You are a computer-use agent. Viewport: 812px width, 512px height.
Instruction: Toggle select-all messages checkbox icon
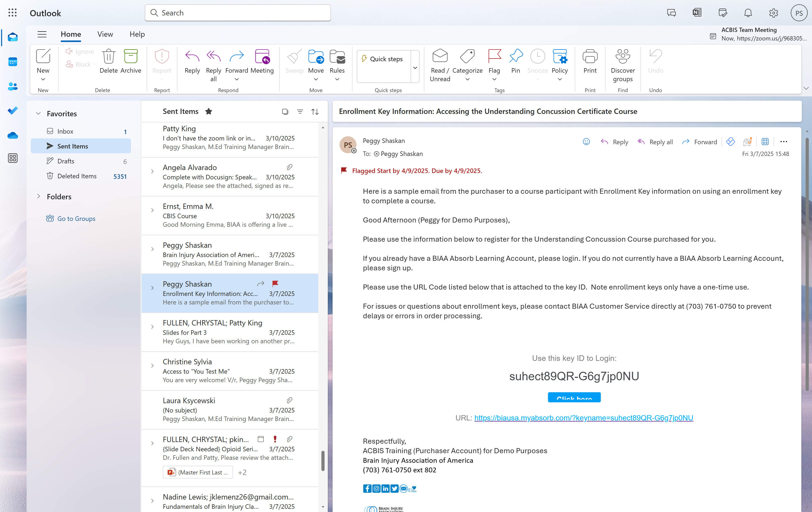click(285, 112)
